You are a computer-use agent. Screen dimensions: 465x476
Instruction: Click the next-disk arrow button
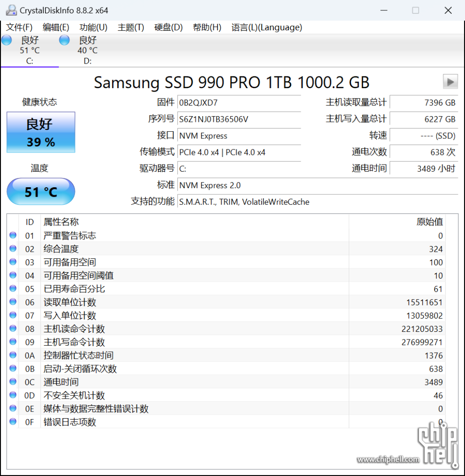(x=450, y=82)
